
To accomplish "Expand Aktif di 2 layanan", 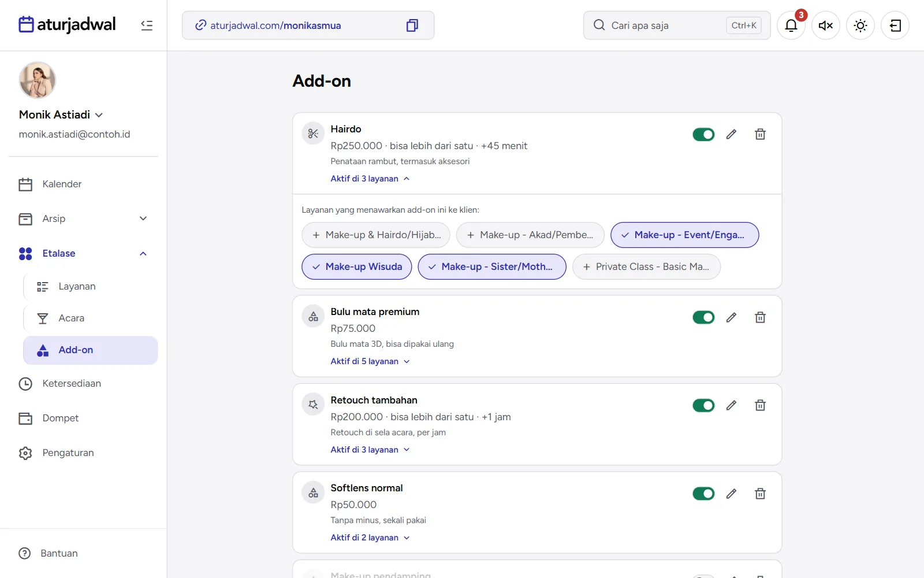I will click(x=370, y=538).
